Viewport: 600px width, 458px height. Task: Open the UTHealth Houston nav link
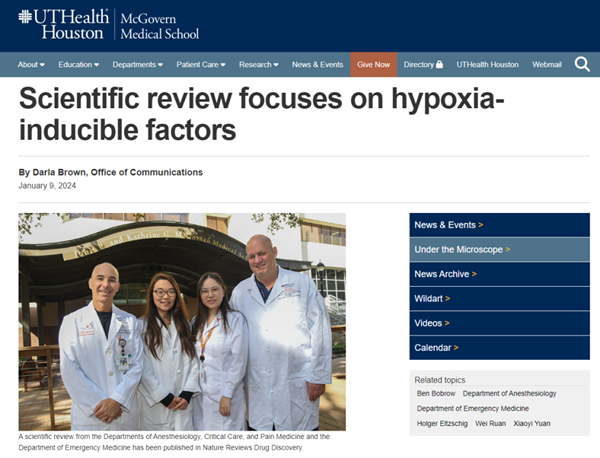coord(487,65)
